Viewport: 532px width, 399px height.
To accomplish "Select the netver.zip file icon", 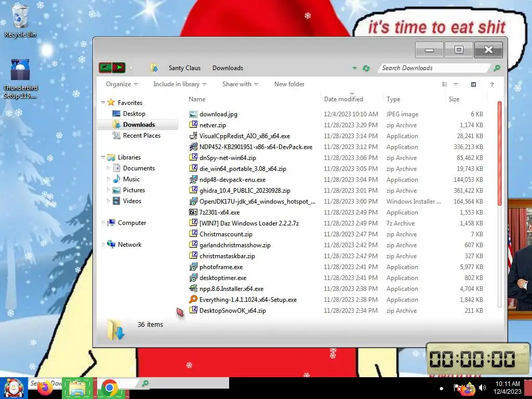I will tap(193, 125).
